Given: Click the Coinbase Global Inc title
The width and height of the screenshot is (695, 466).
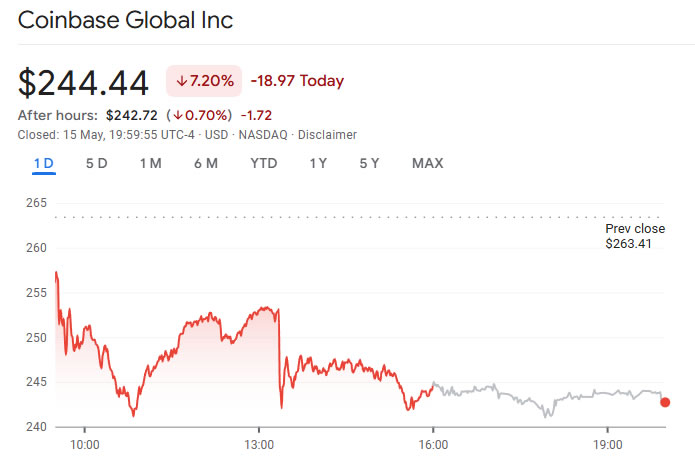Looking at the screenshot, I should [x=126, y=20].
